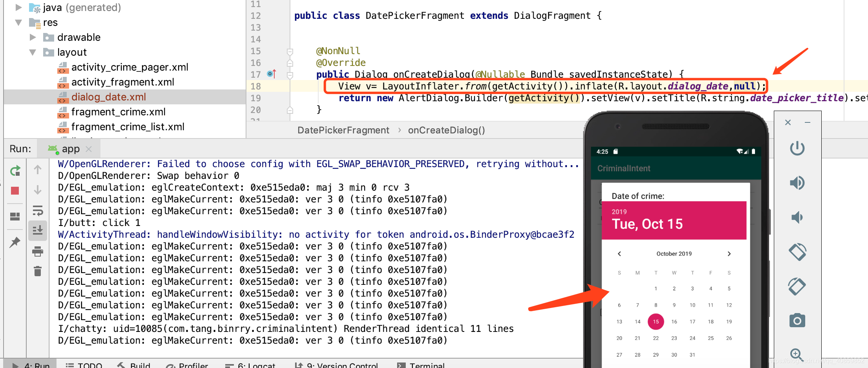Select October 7 in the calendar

click(638, 305)
